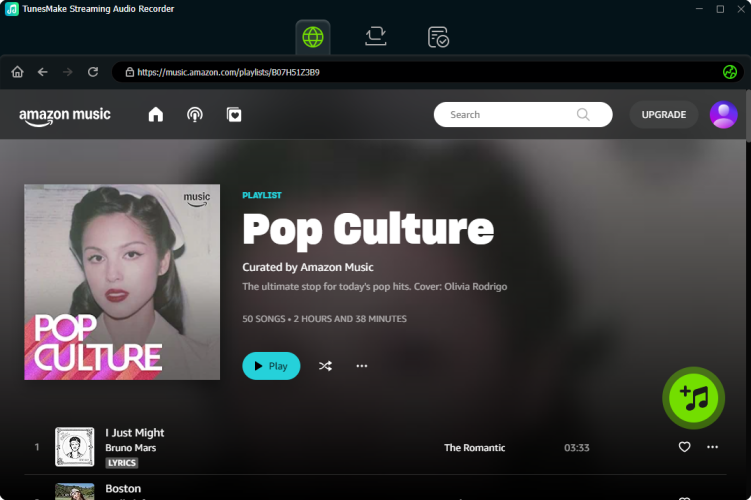Go to Amazon Music home icon

pyautogui.click(x=156, y=114)
